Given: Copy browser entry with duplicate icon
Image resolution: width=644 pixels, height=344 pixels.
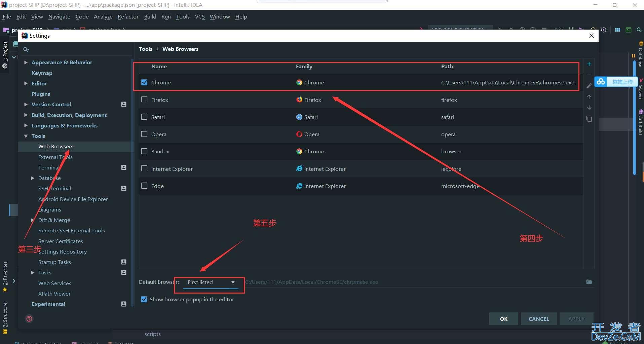Looking at the screenshot, I should tap(589, 119).
